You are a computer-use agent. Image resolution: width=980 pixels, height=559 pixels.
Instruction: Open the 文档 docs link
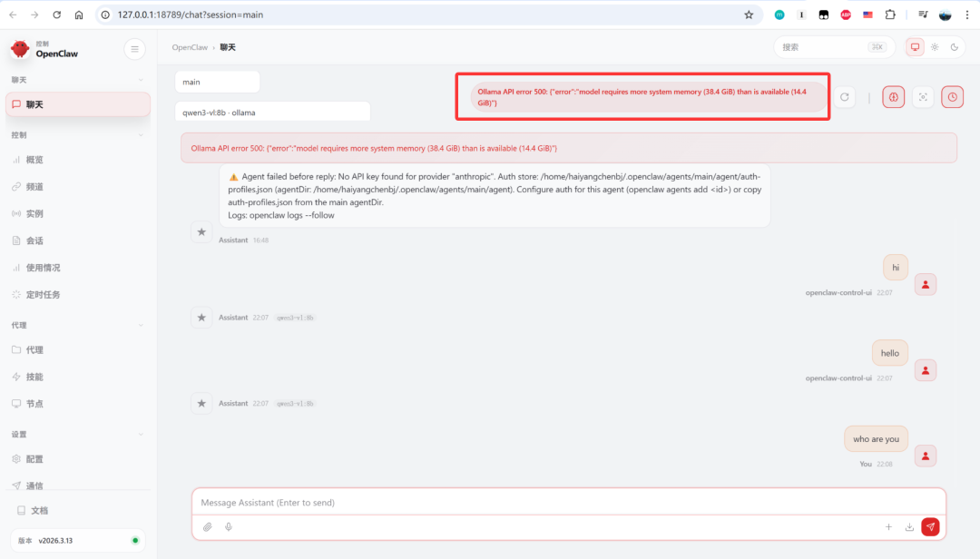(x=78, y=510)
